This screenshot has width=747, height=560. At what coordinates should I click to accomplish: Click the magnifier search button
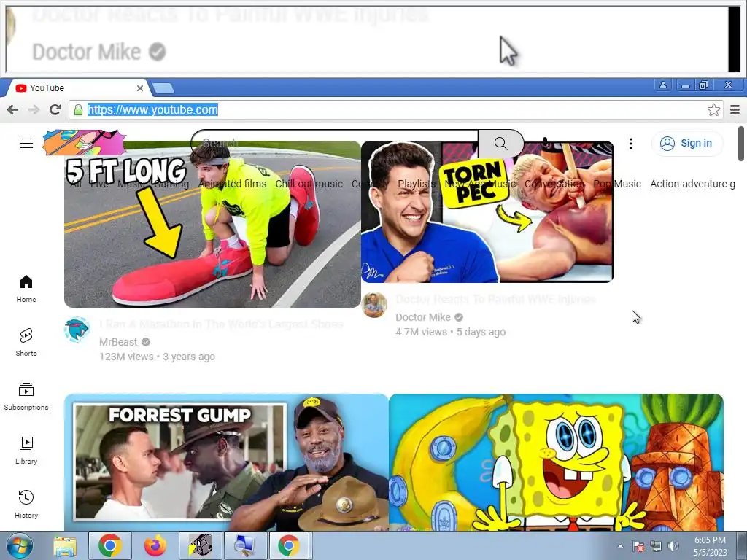(500, 143)
